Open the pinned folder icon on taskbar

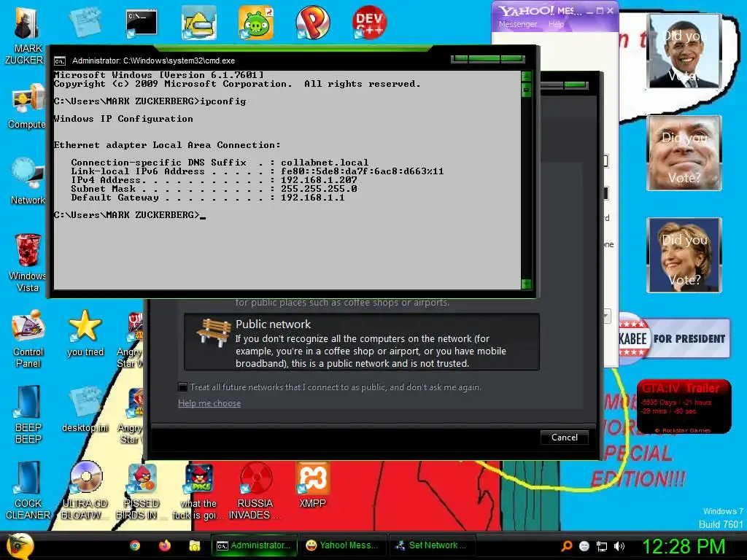click(x=194, y=545)
